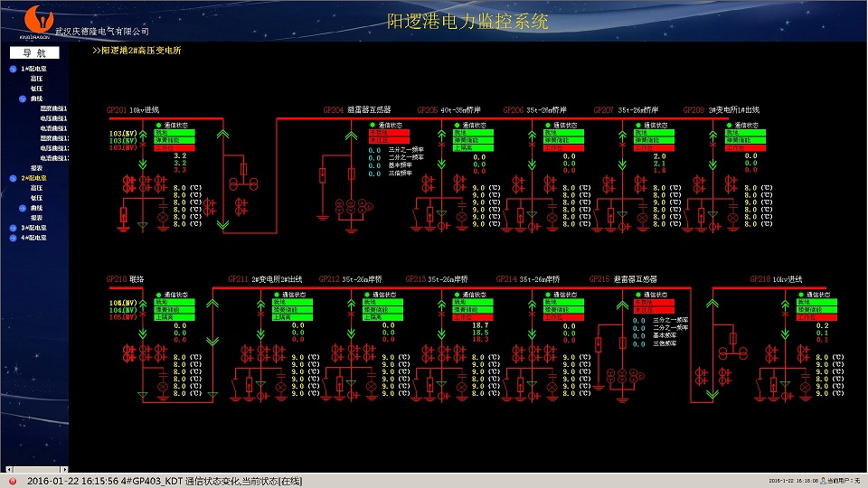Collapse the 2#配电室 tree node arrow
Screen dimensions: 868x488
coord(13,179)
